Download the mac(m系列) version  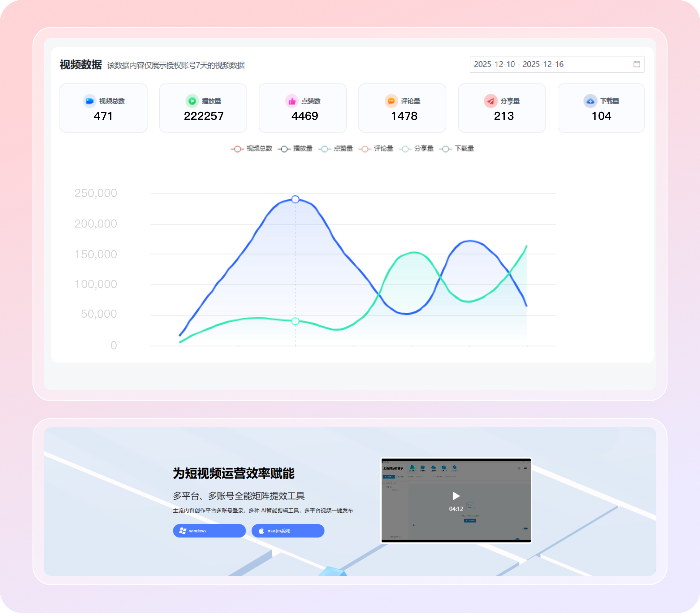click(x=287, y=531)
